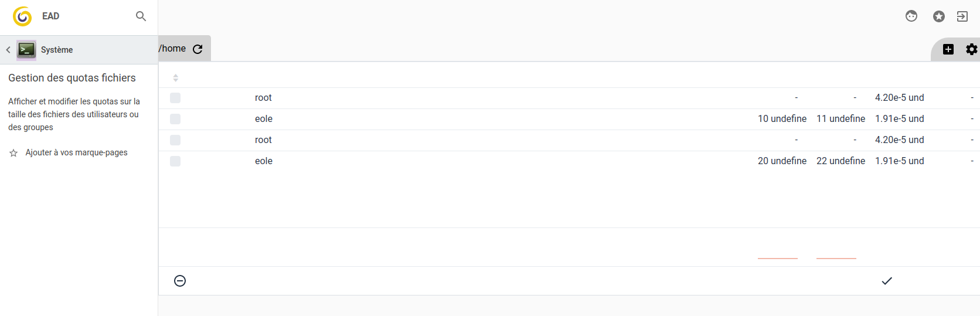The image size is (980, 316).
Task: Check the box for eole row with 20 quota
Action: click(175, 161)
